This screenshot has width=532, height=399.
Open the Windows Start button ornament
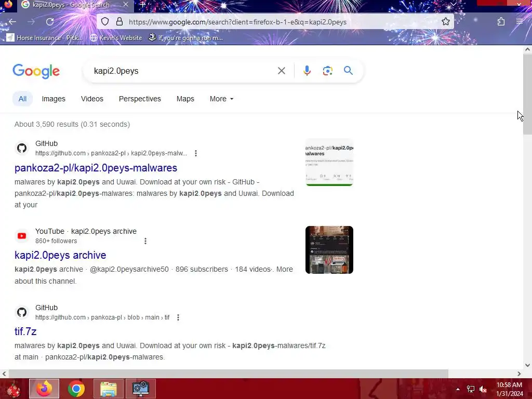14,389
